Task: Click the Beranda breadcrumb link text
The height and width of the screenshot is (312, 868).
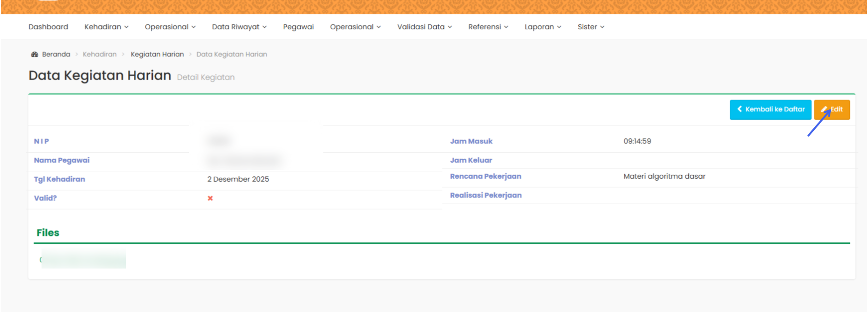Action: [56, 54]
